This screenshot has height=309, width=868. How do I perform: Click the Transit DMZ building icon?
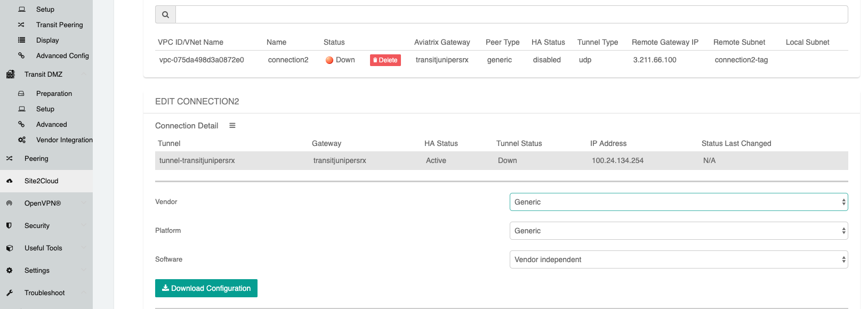tap(11, 75)
